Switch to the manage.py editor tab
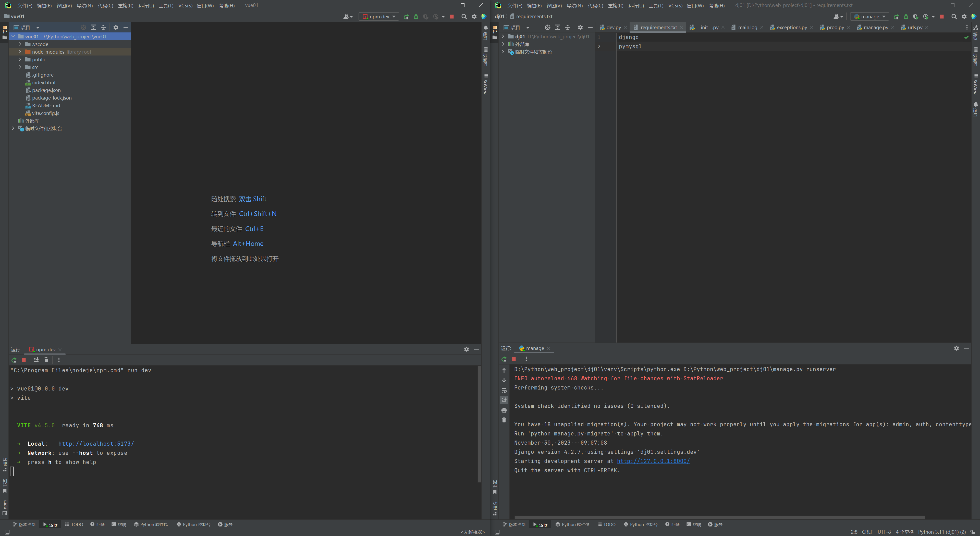 (x=875, y=27)
